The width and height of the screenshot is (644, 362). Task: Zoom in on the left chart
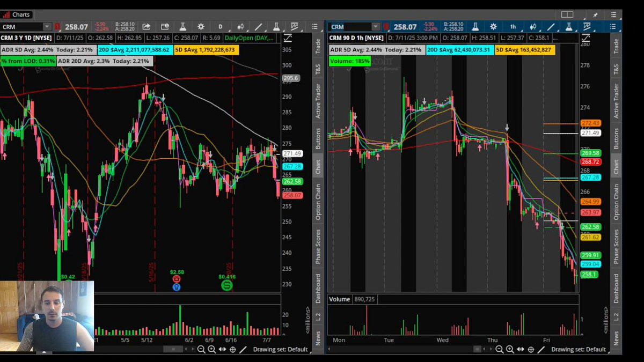point(211,350)
